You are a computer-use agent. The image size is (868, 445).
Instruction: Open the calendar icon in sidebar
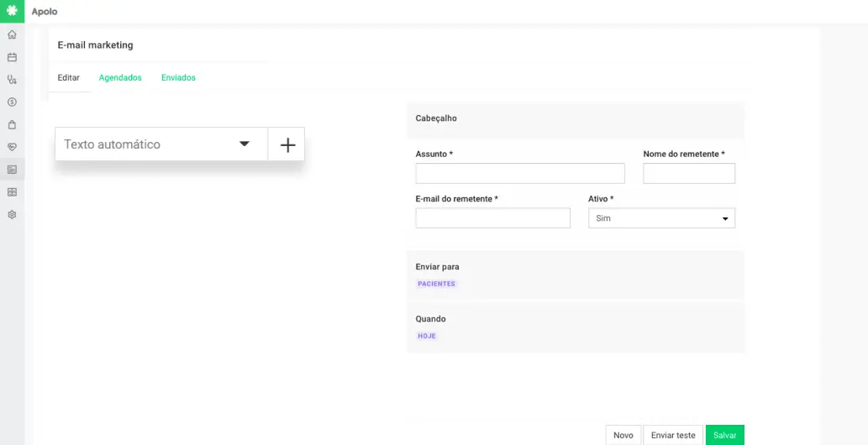[x=12, y=57]
